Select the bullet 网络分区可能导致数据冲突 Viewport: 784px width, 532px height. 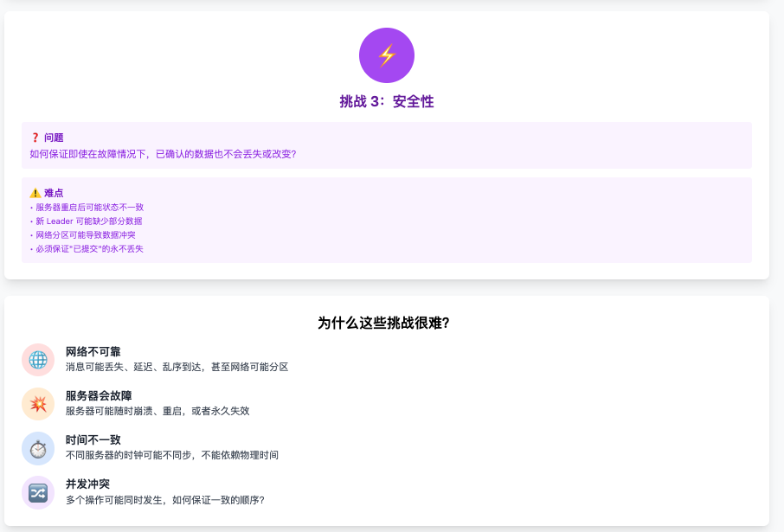85,234
